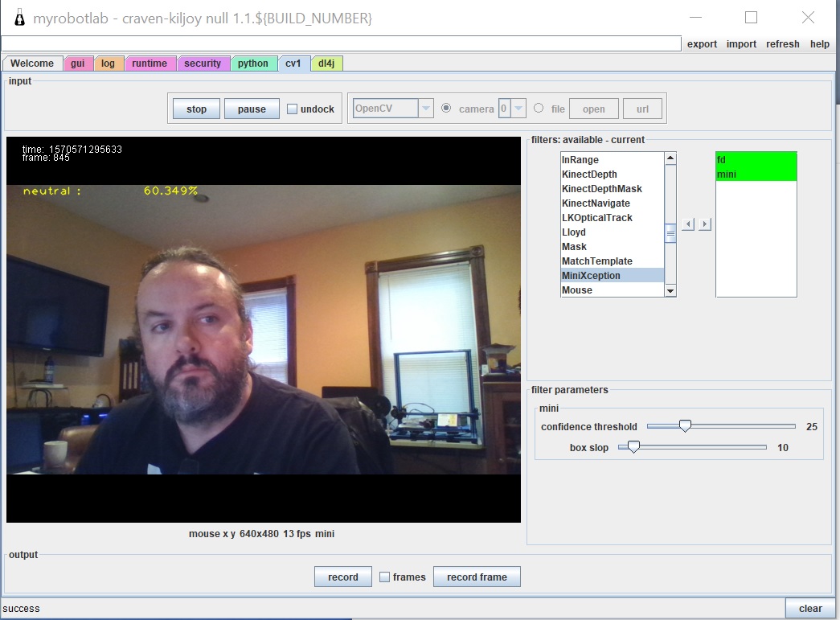840x620 pixels.
Task: Click the success status text
Action: 21,609
